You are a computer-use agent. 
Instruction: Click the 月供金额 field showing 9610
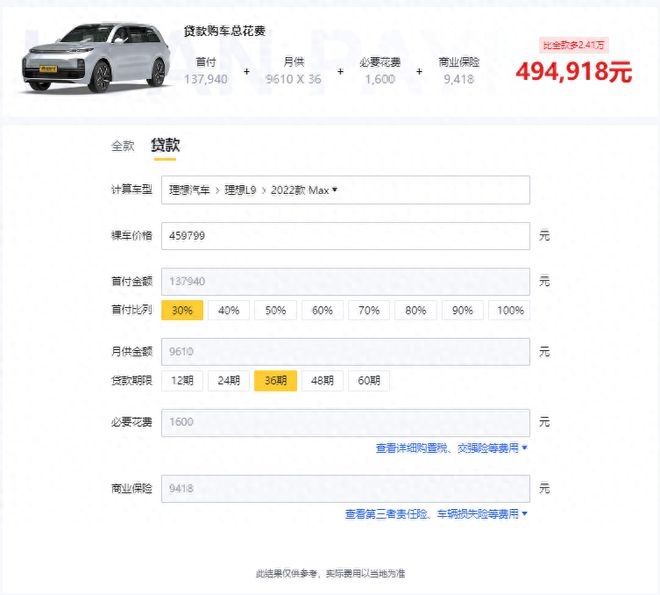click(x=345, y=352)
